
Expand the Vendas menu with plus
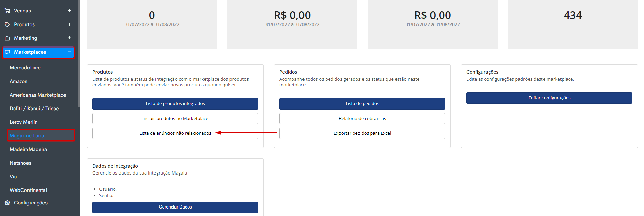[x=69, y=11]
